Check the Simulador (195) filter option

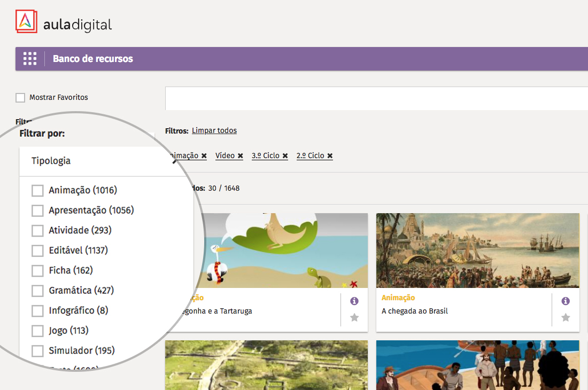(37, 351)
